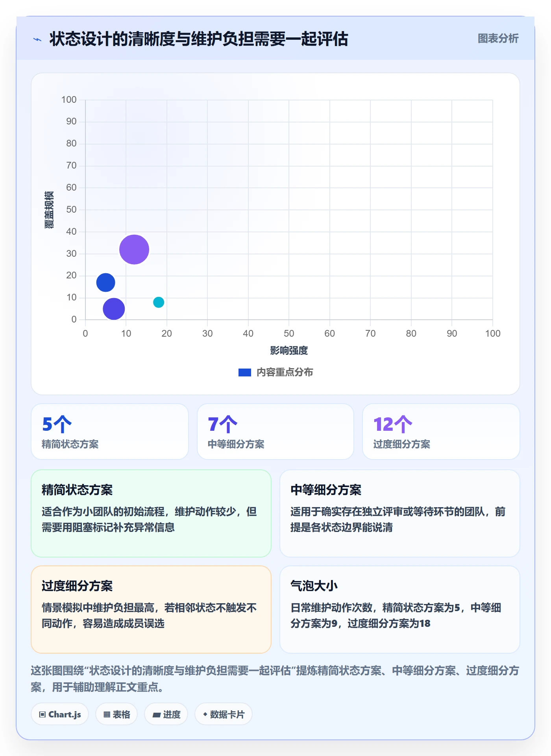
Task: Click the grid icon in the 表格 chip
Action: 107,715
